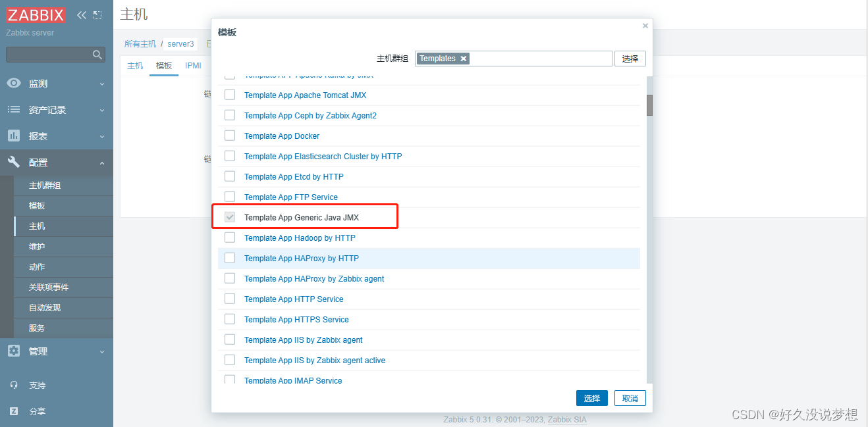Expand the 管理 menu chevron
The image size is (868, 427).
click(102, 351)
